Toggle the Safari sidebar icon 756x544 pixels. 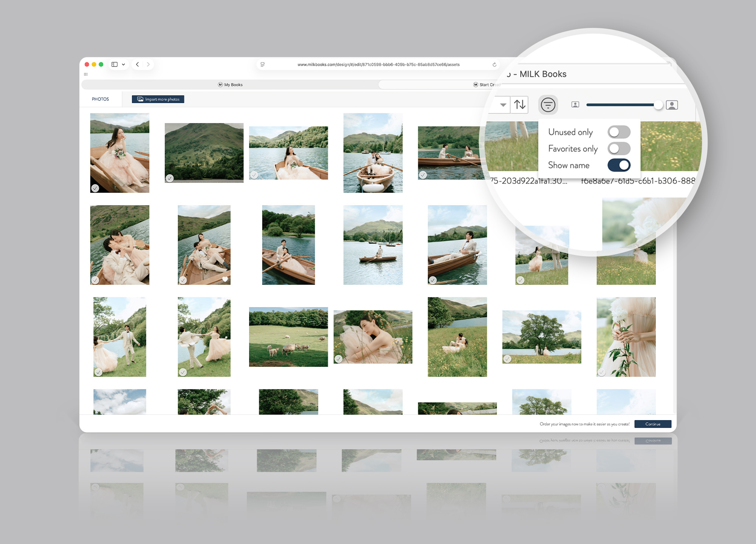pos(115,65)
